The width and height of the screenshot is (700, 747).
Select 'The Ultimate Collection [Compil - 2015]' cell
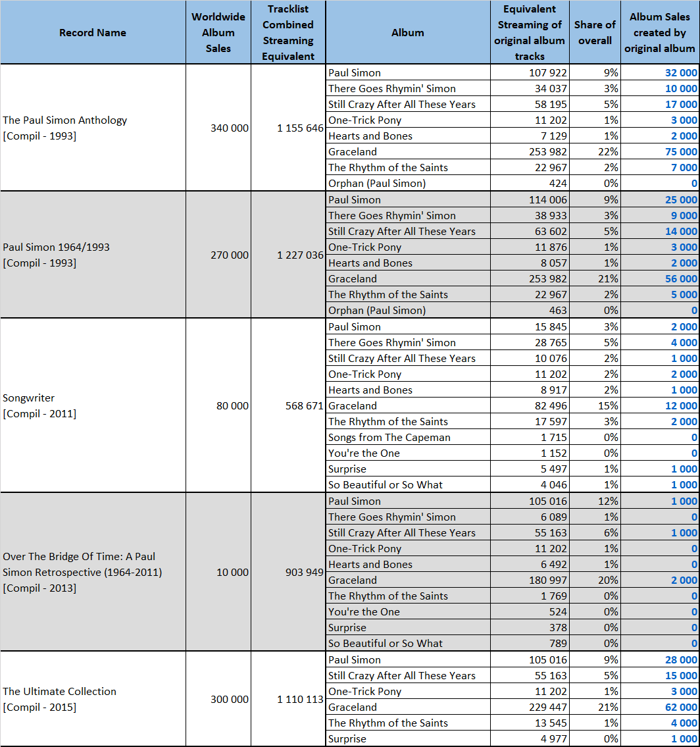93,699
